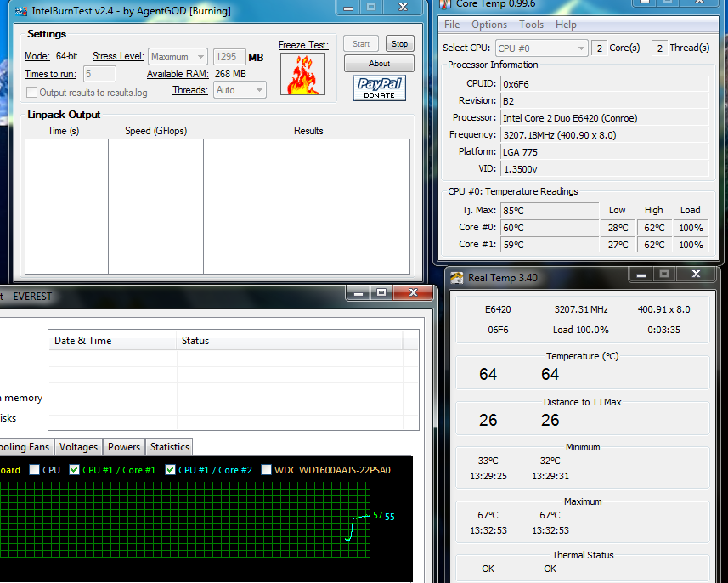
Task: Click the Tj. Max value 85°C
Action: point(550,211)
